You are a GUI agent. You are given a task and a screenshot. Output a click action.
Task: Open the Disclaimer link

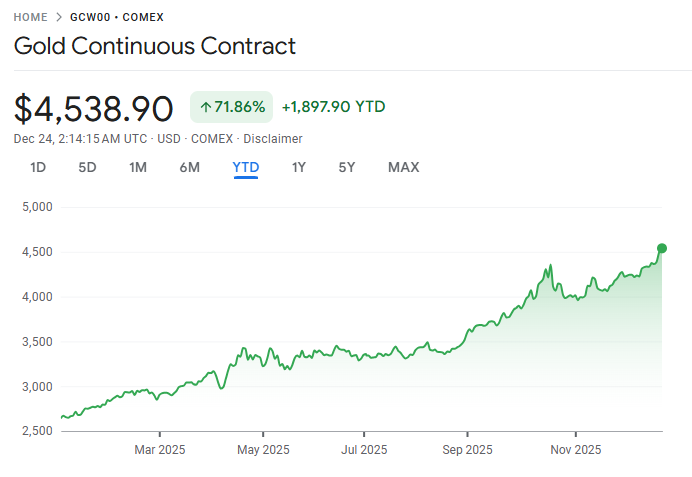(273, 139)
